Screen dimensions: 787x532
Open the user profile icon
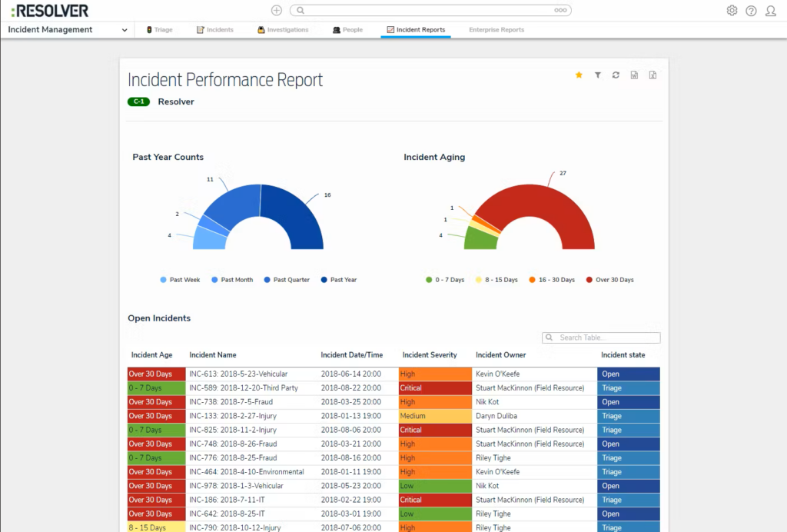[x=771, y=10]
